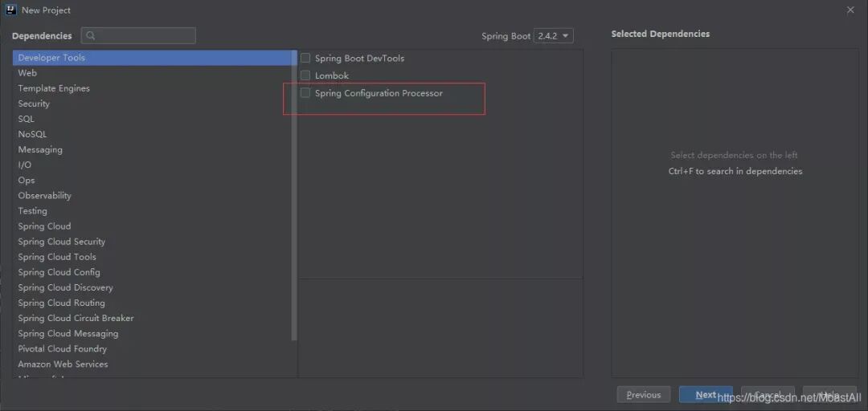Click the Next button
Viewport: 868px width, 411px height.
706,394
